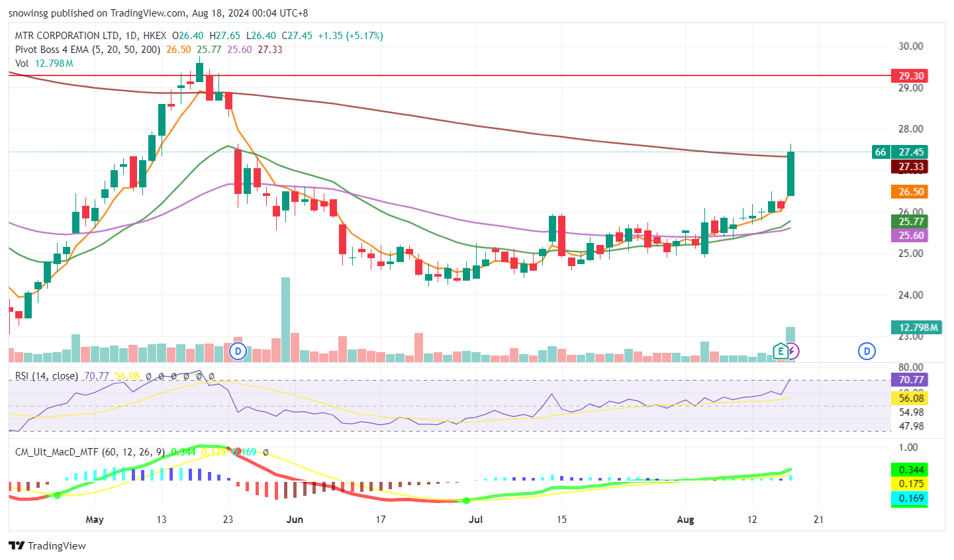Click the dividend D icon near May 23
The width and height of the screenshot is (954, 560).
(238, 351)
